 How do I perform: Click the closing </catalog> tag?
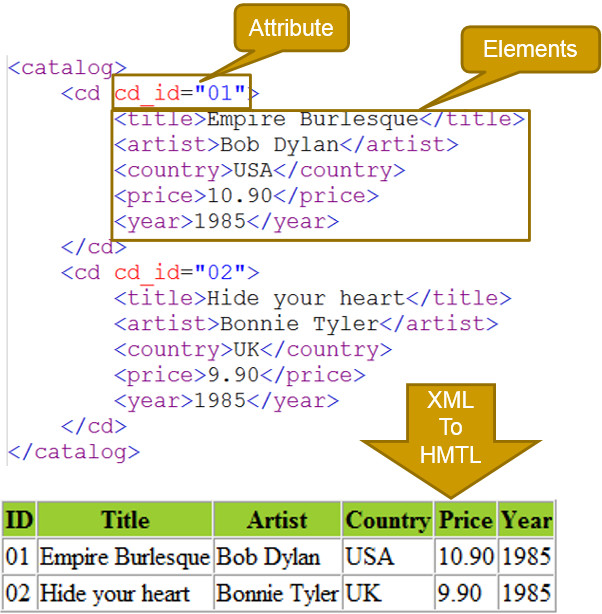pos(74,453)
